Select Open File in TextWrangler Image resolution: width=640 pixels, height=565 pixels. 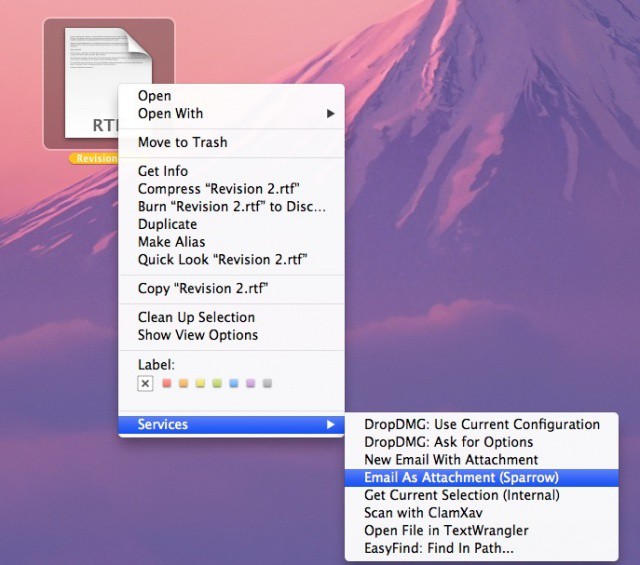(446, 530)
